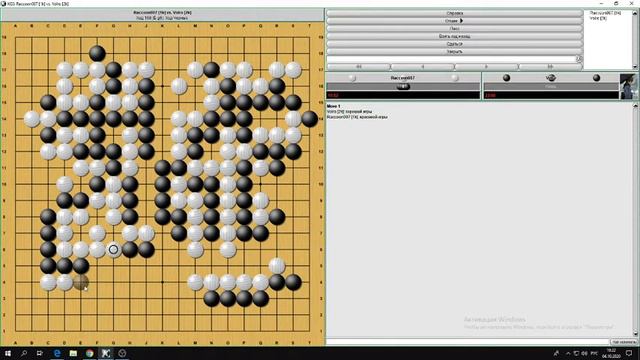Request undo with Взять ход назад

[454, 36]
